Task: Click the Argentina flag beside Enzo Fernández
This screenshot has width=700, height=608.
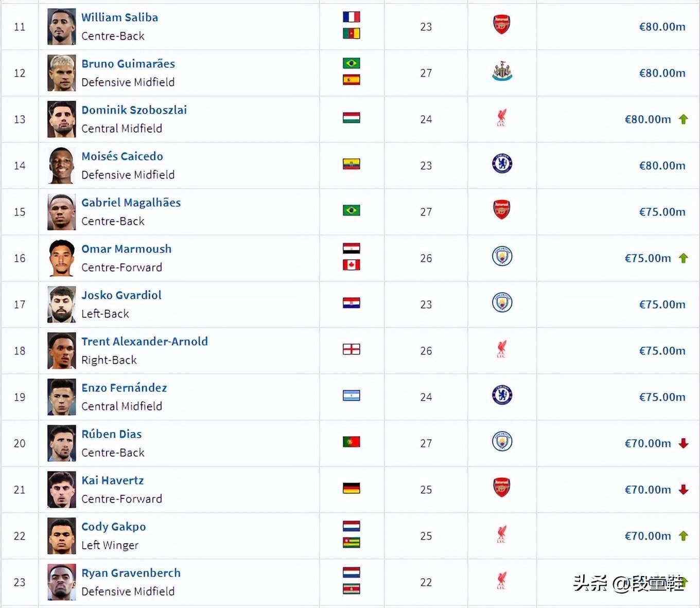Action: [x=352, y=396]
